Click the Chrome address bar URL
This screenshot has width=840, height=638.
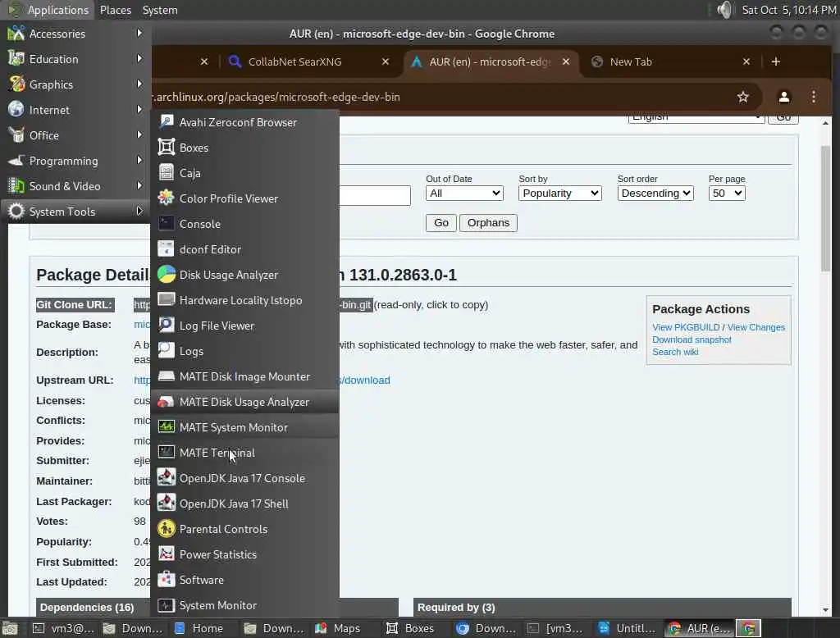tap(276, 97)
